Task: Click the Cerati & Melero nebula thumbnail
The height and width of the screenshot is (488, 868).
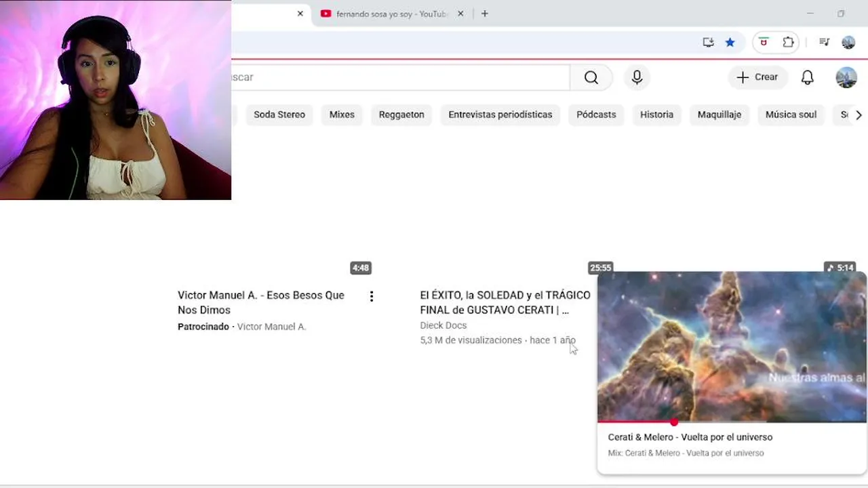Action: (x=732, y=346)
